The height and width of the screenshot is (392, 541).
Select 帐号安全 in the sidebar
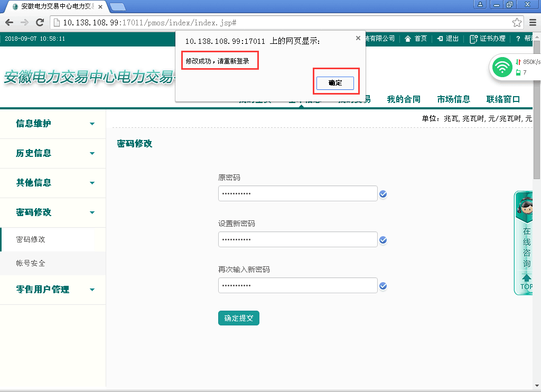pos(31,263)
